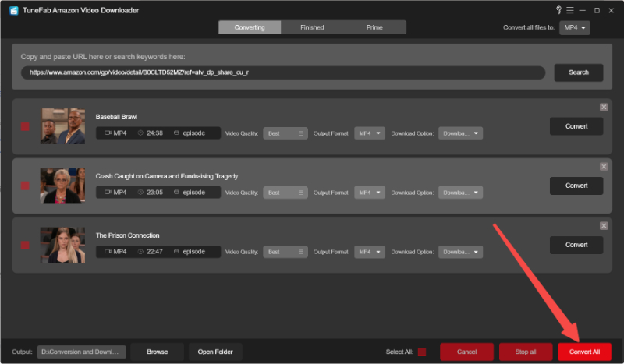Viewport: 624px width, 364px height.
Task: Click the video format icon for Baseball Brawl
Action: pos(108,133)
